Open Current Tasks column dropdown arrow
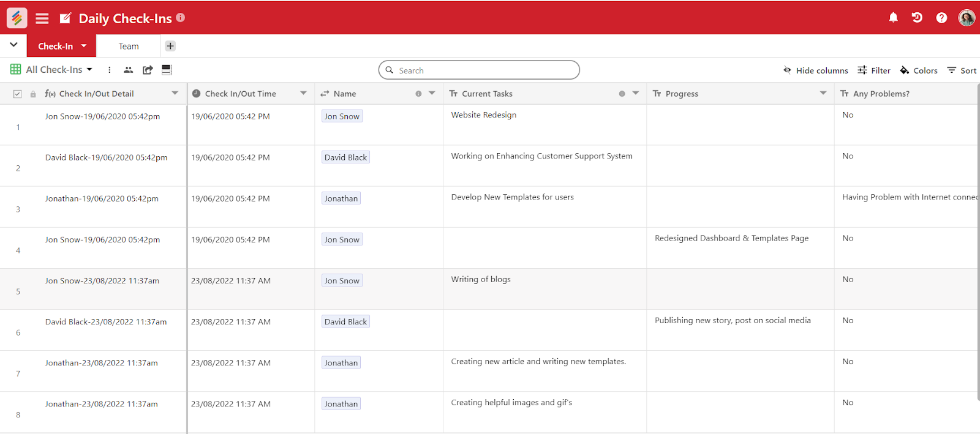Image resolution: width=980 pixels, height=434 pixels. pos(635,94)
